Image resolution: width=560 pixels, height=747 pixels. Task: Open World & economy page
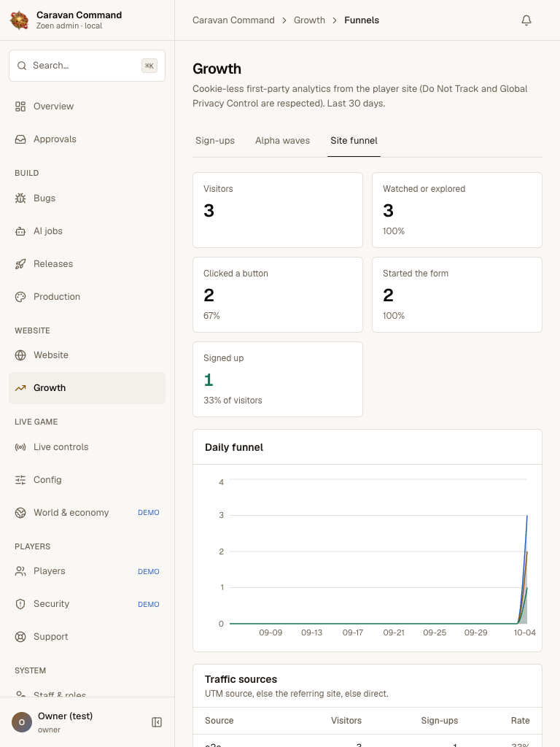(87, 513)
